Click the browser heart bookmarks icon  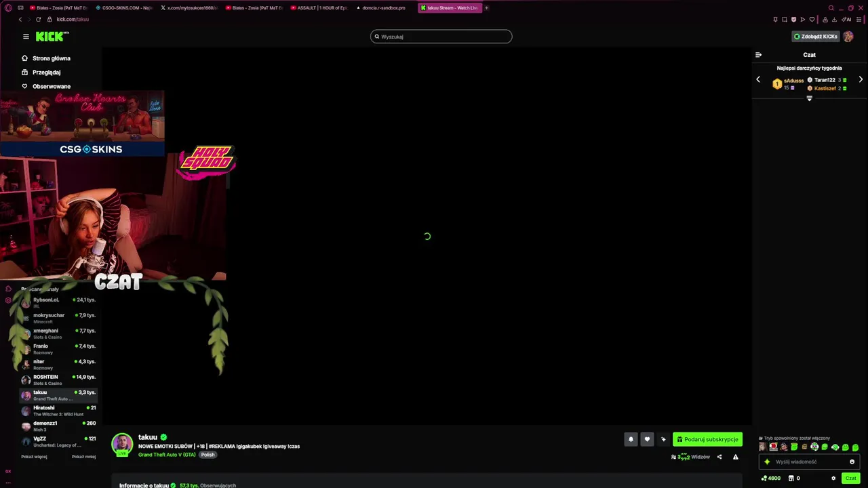(x=812, y=19)
